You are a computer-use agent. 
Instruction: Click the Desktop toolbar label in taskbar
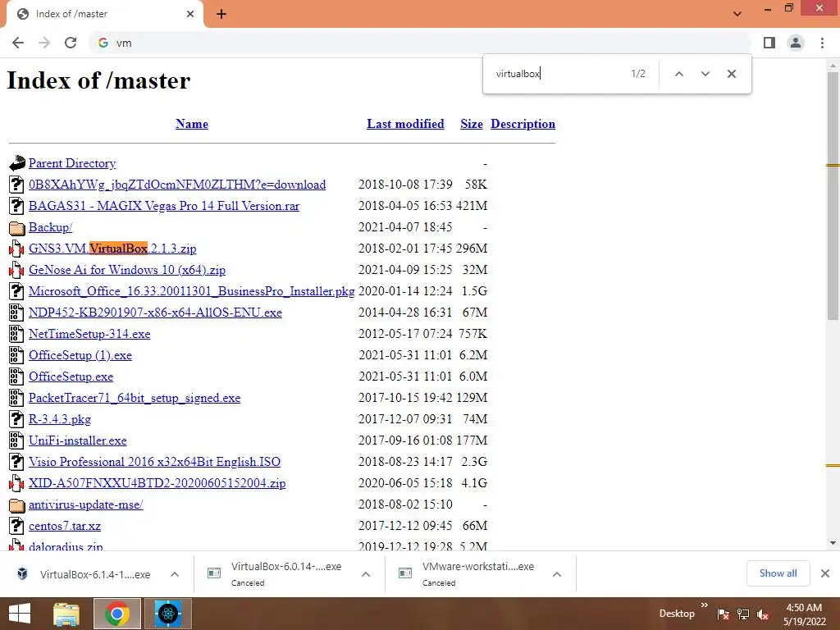[x=677, y=614]
